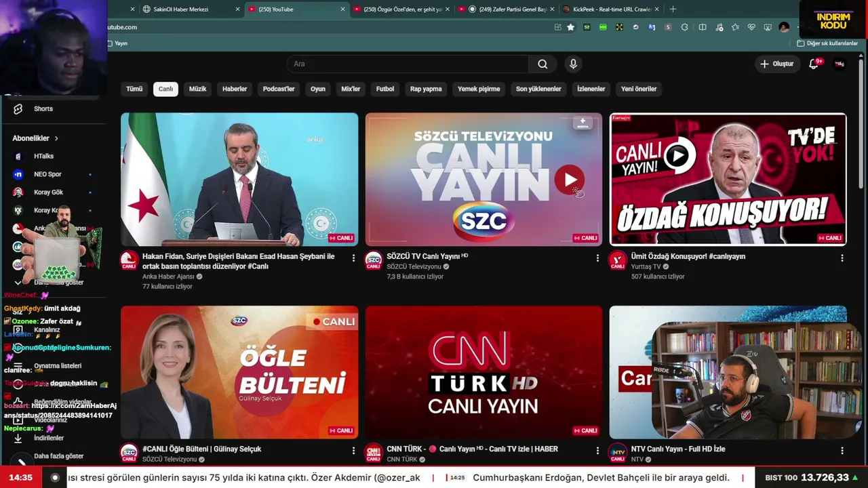
Task: Open more options for CNN TÜRK live video
Action: point(597,450)
